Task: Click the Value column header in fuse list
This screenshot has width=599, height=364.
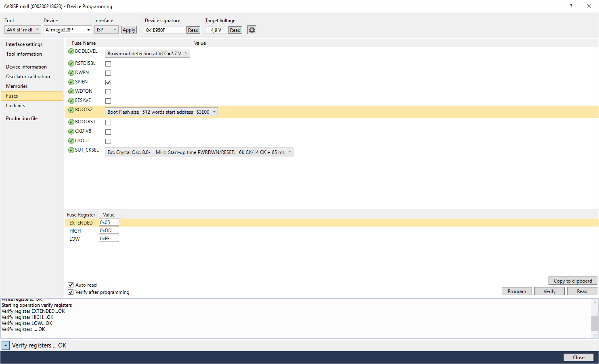Action: click(200, 43)
